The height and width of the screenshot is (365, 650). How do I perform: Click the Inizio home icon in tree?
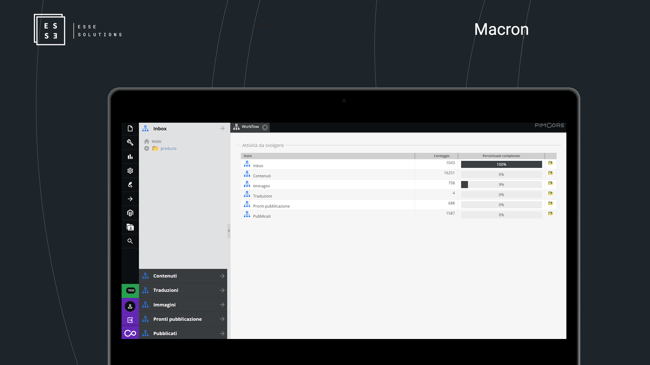146,141
